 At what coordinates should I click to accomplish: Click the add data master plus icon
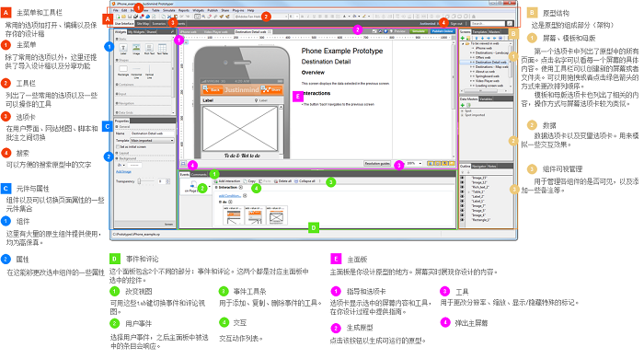[463, 105]
